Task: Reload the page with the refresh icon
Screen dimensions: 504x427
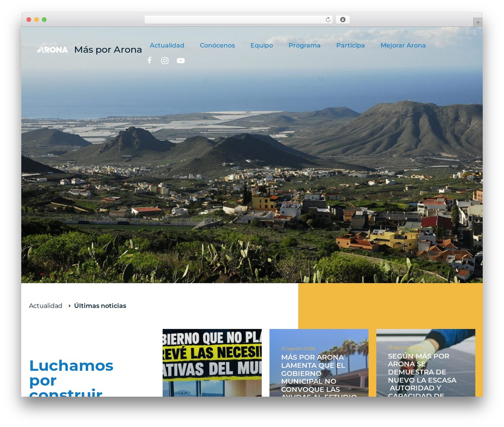Action: coord(328,20)
